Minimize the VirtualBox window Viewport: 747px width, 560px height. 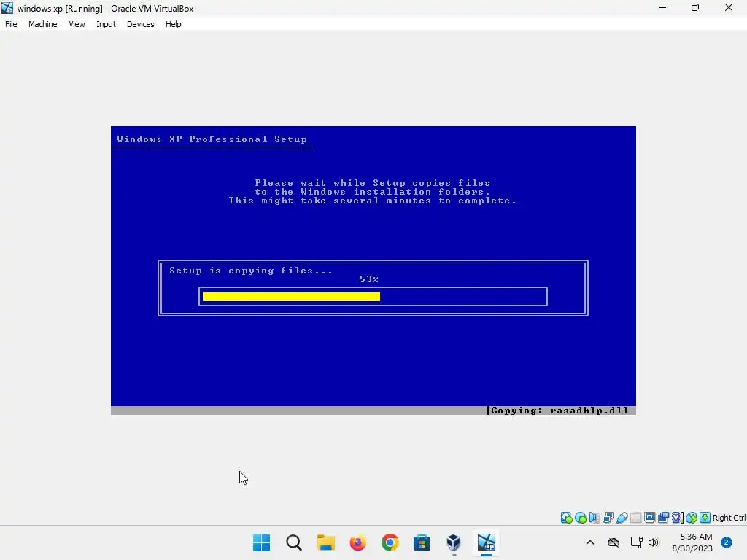(x=662, y=7)
